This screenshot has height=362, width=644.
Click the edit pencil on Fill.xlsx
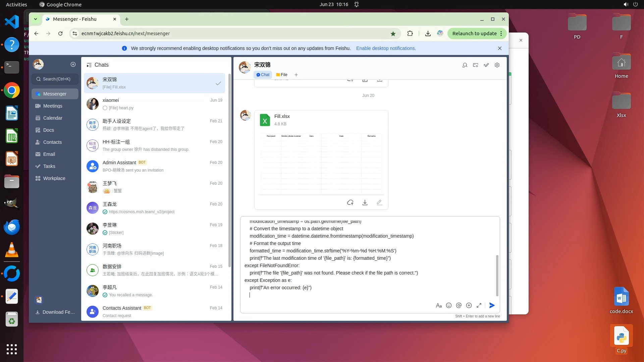pyautogui.click(x=379, y=202)
